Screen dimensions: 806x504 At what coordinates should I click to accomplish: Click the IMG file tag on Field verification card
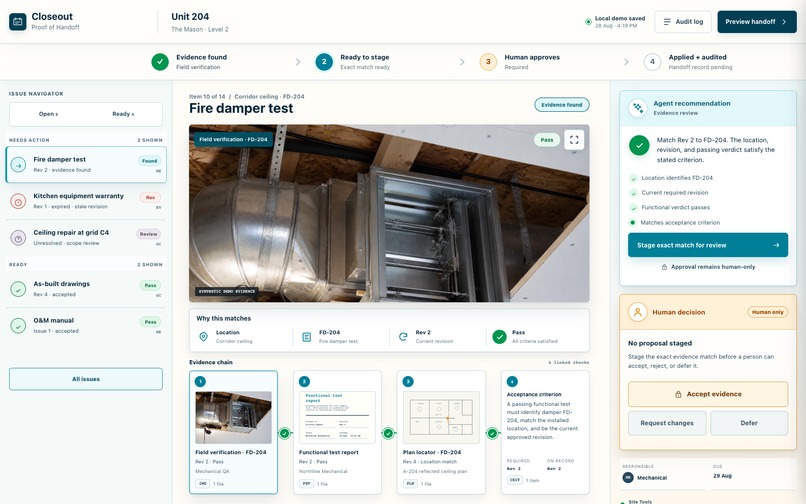pyautogui.click(x=203, y=484)
